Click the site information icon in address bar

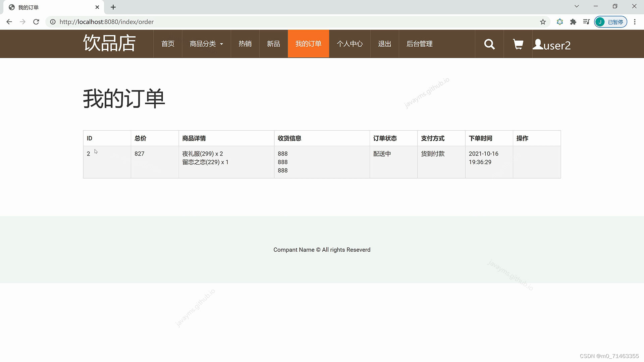click(53, 22)
